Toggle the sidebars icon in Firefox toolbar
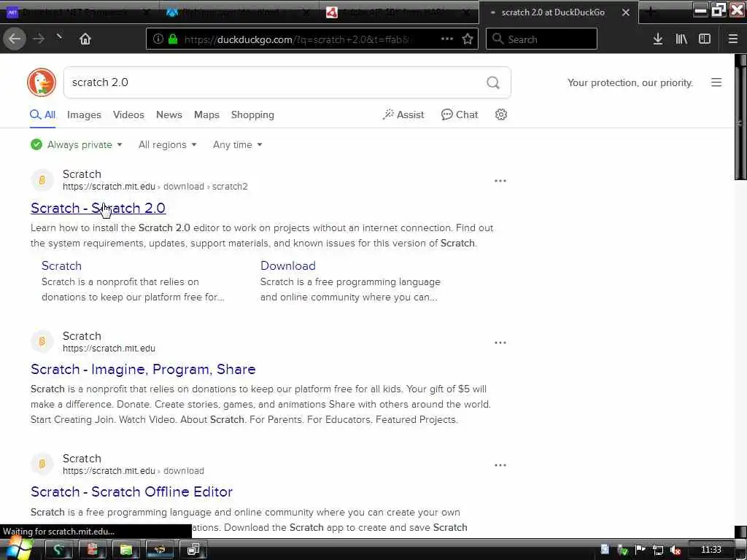Viewport: 747px width, 560px height. coord(705,39)
